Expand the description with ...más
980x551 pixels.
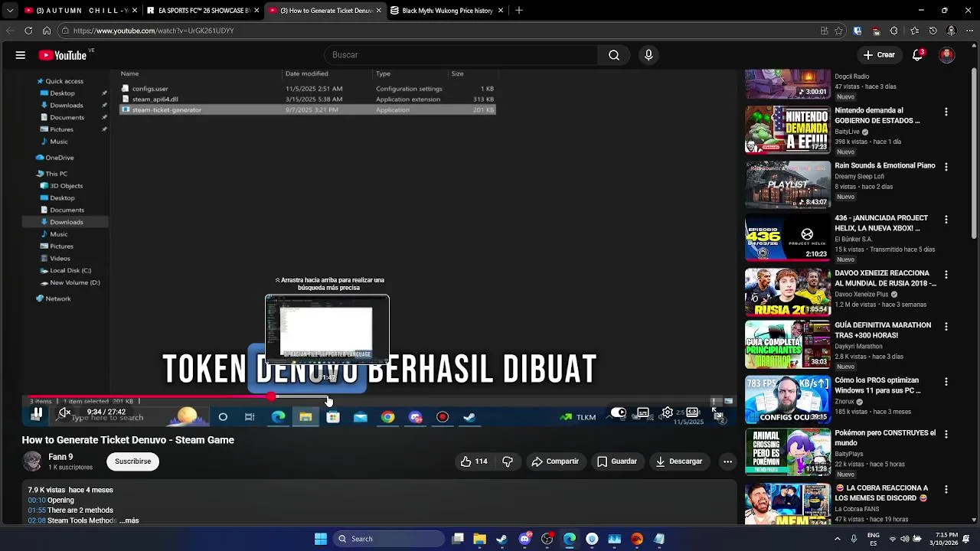pyautogui.click(x=129, y=520)
